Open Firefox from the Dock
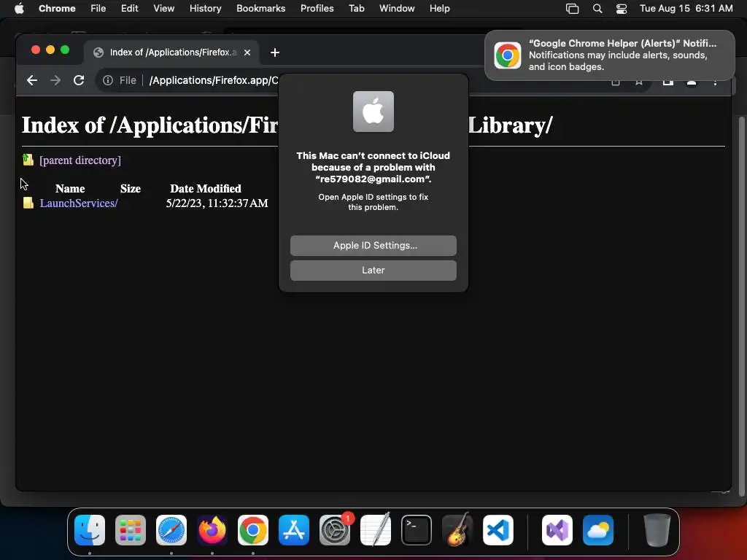 tap(212, 530)
